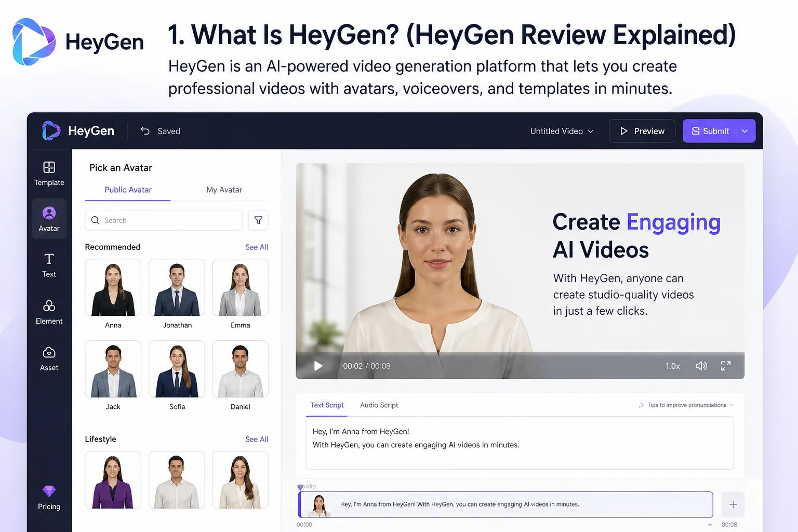Change the 1.0x playback speed
The image size is (798, 532).
[673, 366]
